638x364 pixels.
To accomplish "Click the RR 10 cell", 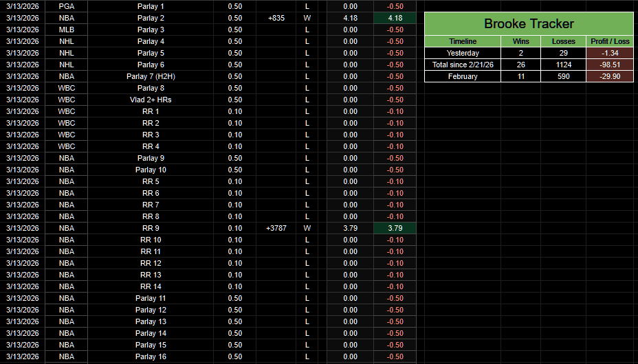I will 151,240.
